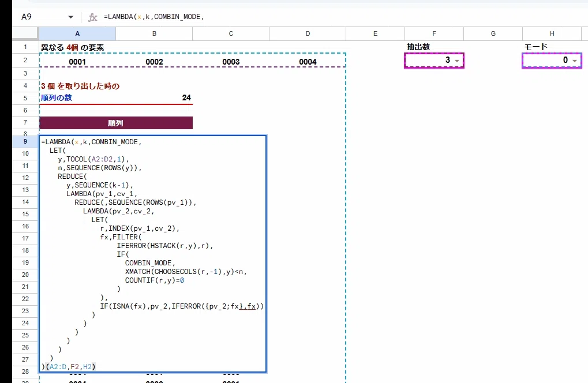
Task: Select column G header
Action: click(493, 33)
